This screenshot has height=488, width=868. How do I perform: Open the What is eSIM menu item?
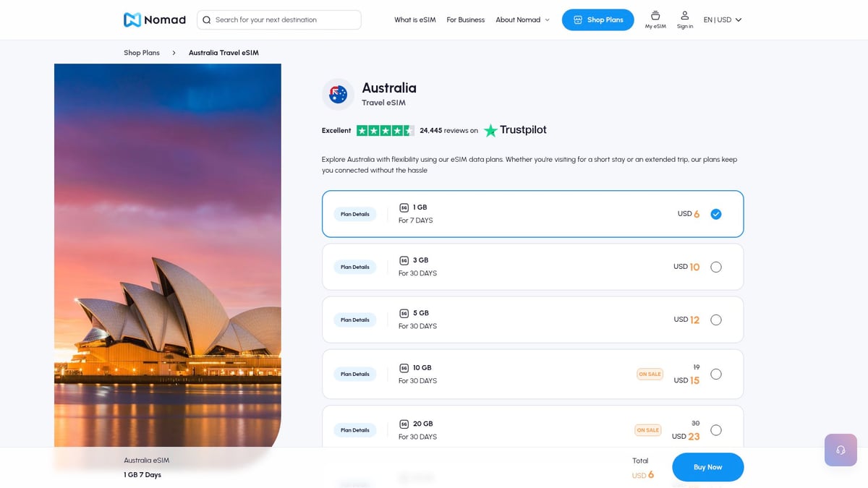click(414, 20)
